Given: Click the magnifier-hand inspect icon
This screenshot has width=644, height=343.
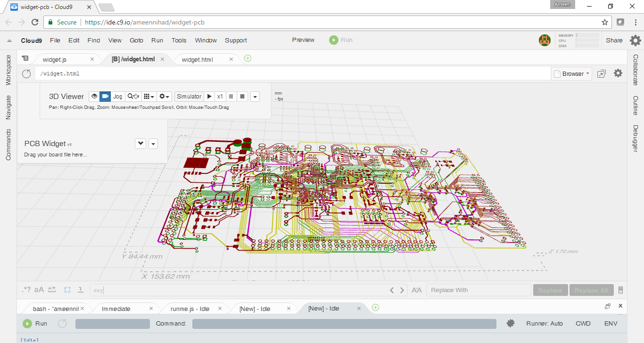Looking at the screenshot, I should [132, 97].
